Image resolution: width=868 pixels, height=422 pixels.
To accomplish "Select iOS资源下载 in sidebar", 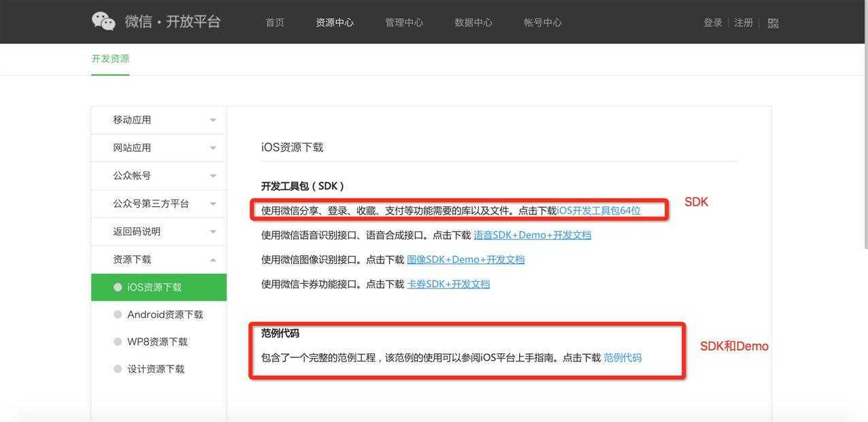I will [159, 287].
